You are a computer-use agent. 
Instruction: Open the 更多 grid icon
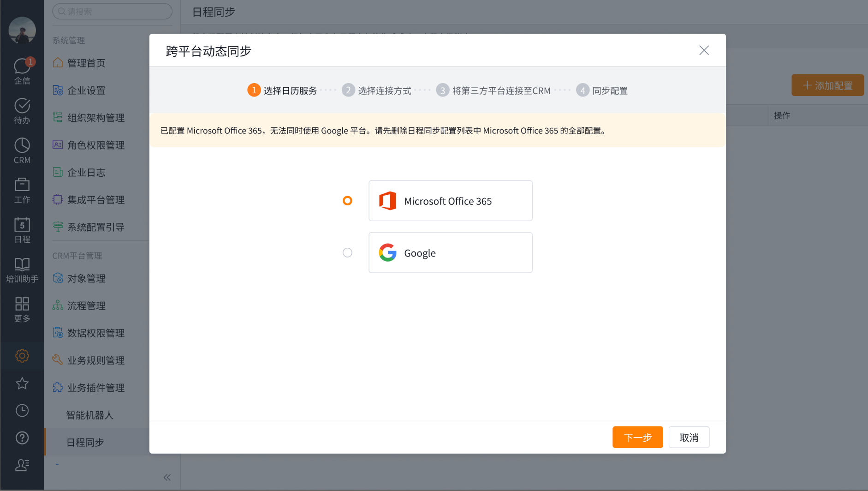(22, 310)
